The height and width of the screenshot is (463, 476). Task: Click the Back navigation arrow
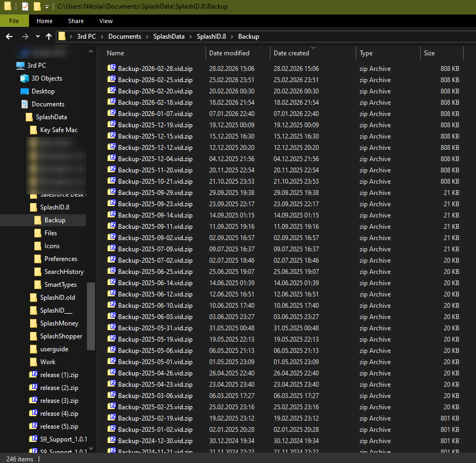[9, 37]
